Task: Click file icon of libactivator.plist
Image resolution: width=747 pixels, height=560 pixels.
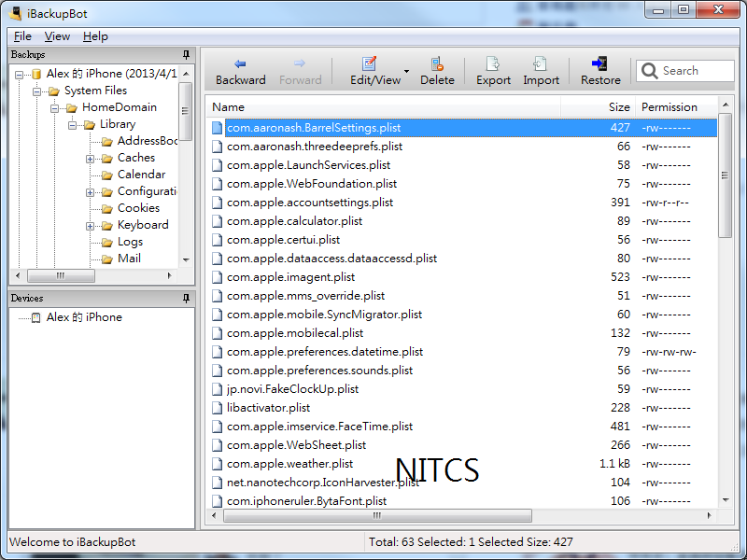Action: (218, 408)
